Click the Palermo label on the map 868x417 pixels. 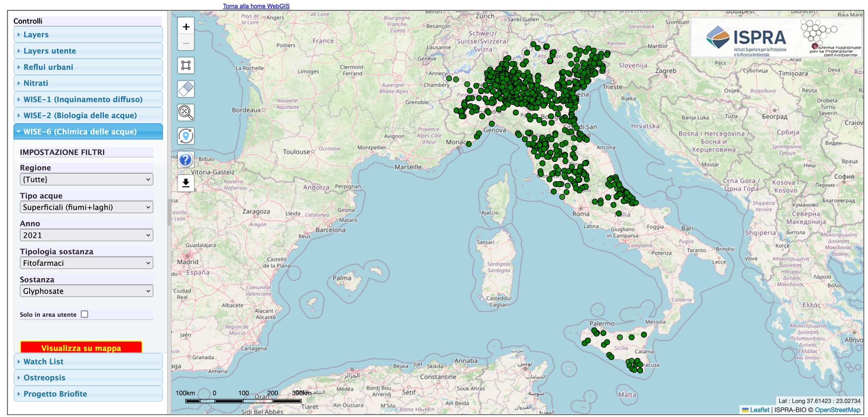602,324
